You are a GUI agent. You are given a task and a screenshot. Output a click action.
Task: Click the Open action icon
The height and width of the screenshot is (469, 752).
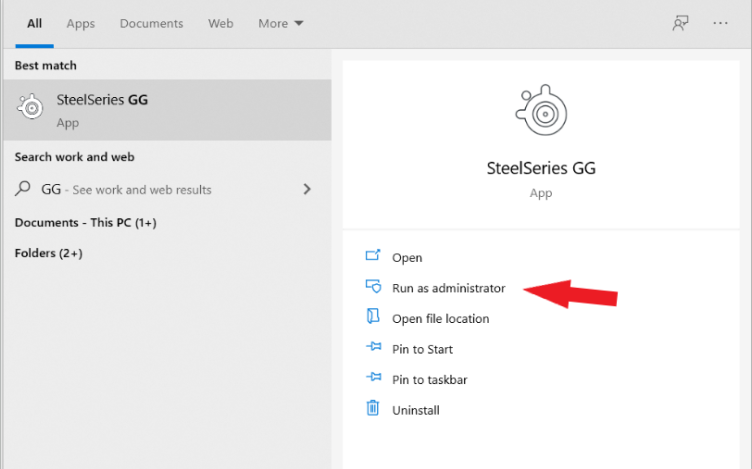(373, 257)
